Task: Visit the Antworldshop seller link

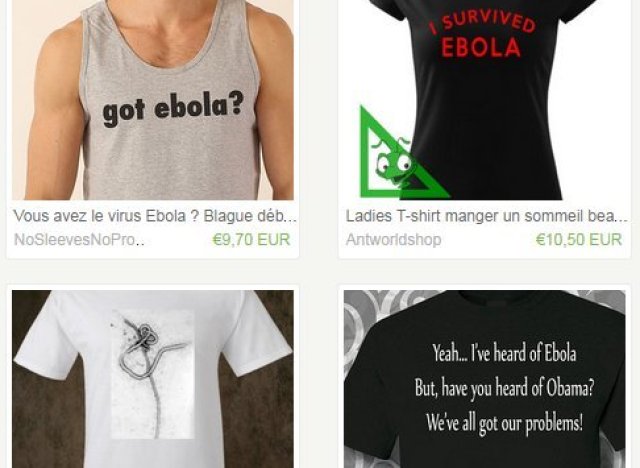Action: coord(393,240)
